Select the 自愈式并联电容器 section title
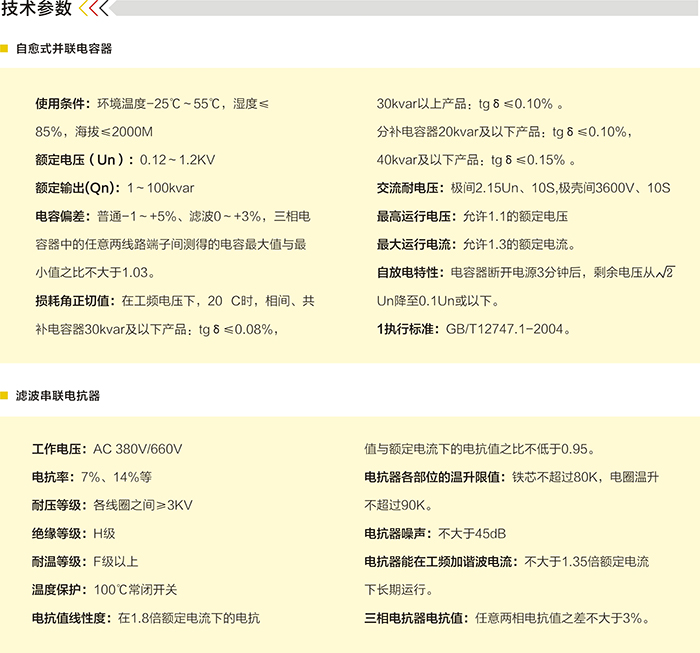Image resolution: width=700 pixels, height=653 pixels. [x=63, y=48]
